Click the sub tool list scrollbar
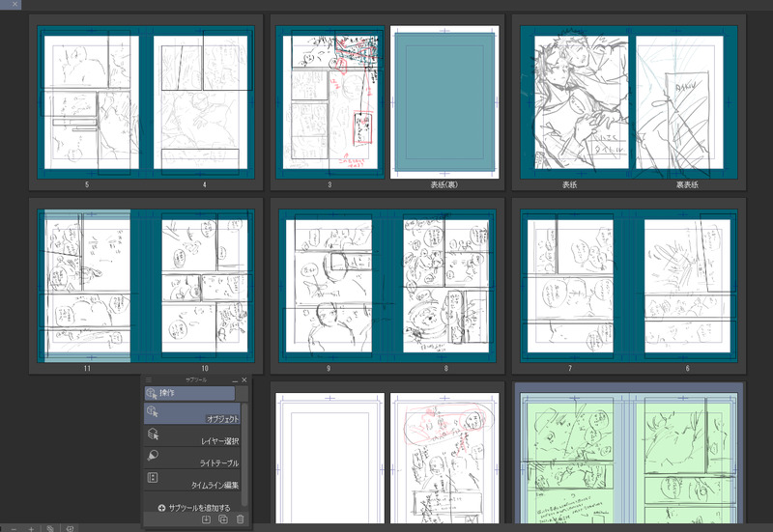Viewport: 773px width, 532px height. coord(244,453)
